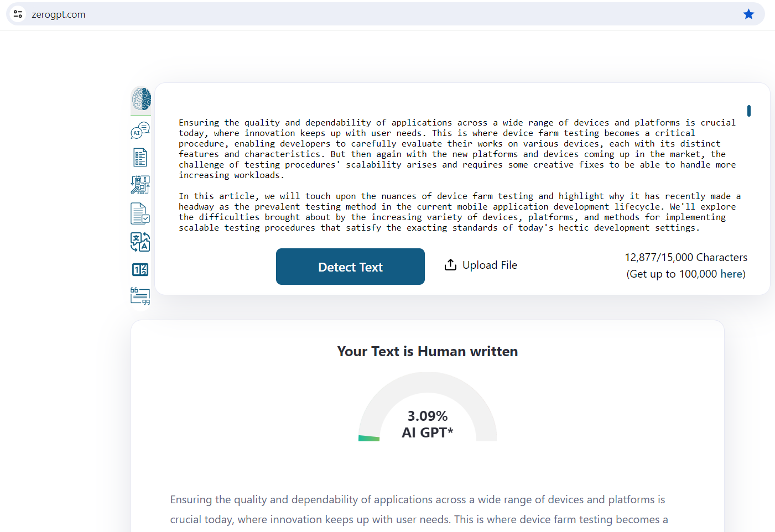Click the site settings icon beside URL
The image size is (775, 532).
pos(18,14)
